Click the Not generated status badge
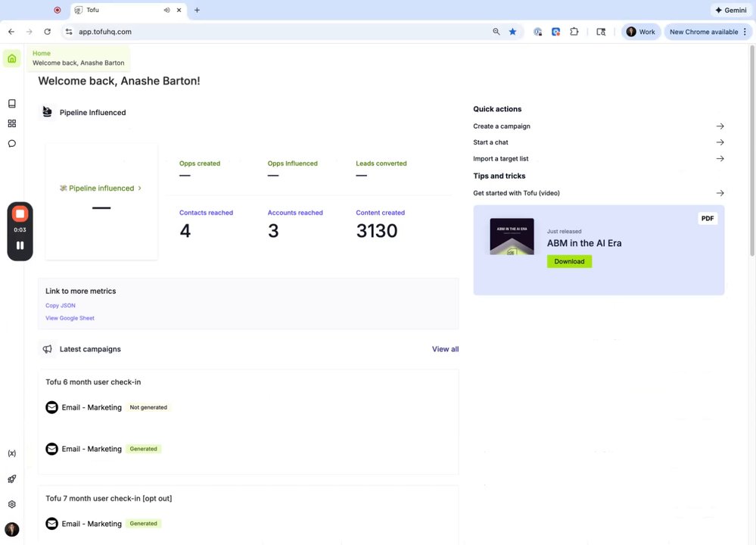Image resolution: width=756 pixels, height=545 pixels. coord(148,407)
